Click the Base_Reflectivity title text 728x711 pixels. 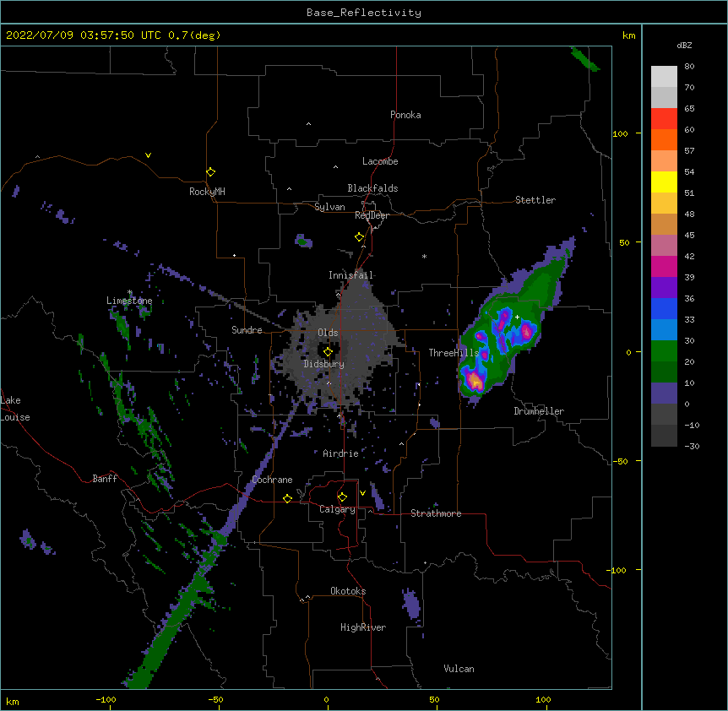[x=364, y=13]
